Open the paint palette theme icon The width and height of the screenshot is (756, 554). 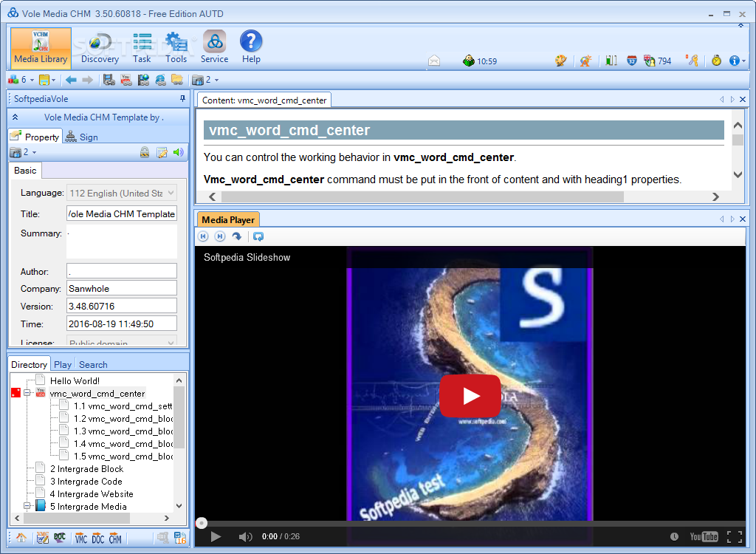(x=560, y=61)
